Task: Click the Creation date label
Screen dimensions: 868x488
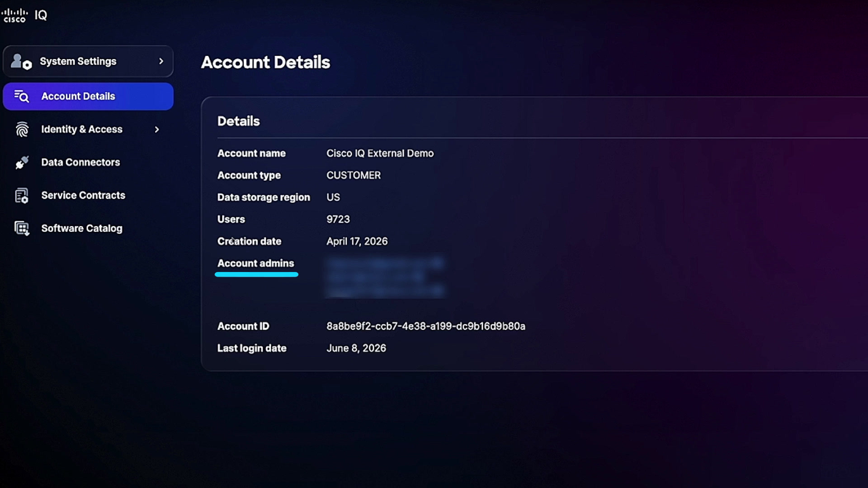Action: [249, 241]
